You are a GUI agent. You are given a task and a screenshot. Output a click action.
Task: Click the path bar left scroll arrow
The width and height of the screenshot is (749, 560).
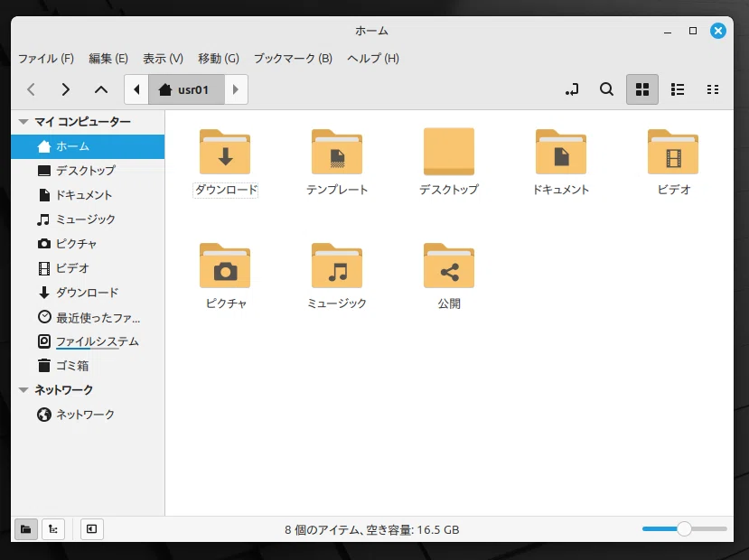(136, 89)
